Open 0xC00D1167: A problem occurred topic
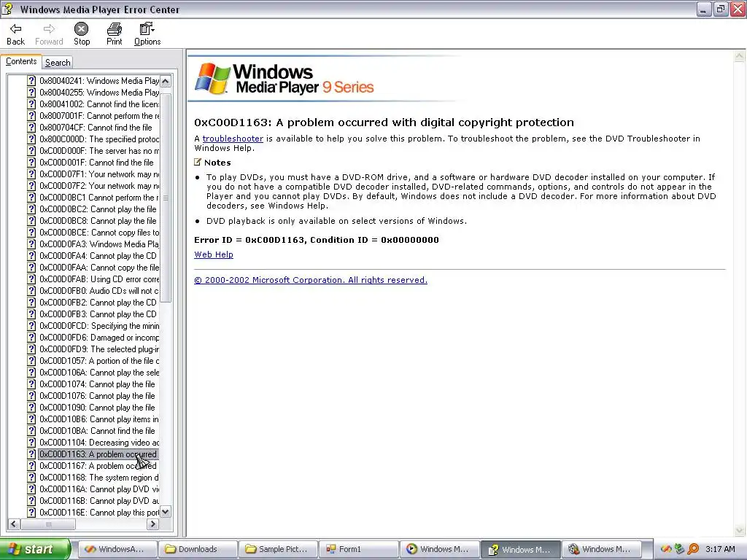The width and height of the screenshot is (747, 560). [x=98, y=466]
